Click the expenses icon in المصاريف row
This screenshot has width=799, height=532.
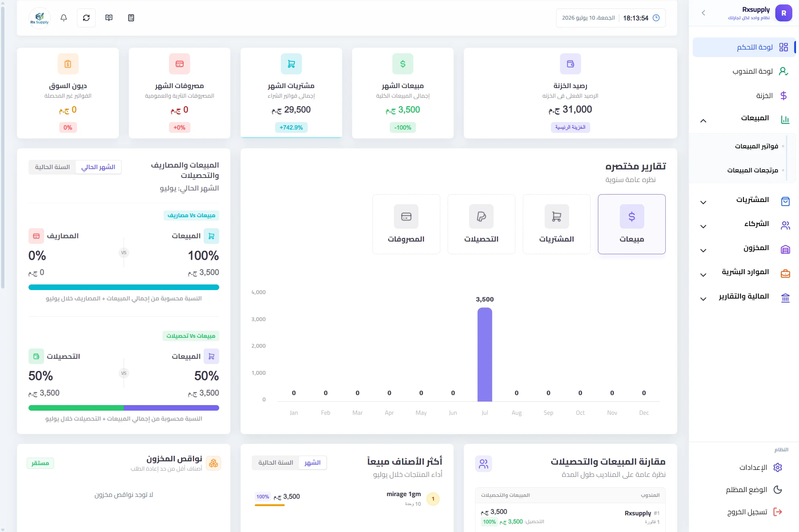[x=36, y=236]
